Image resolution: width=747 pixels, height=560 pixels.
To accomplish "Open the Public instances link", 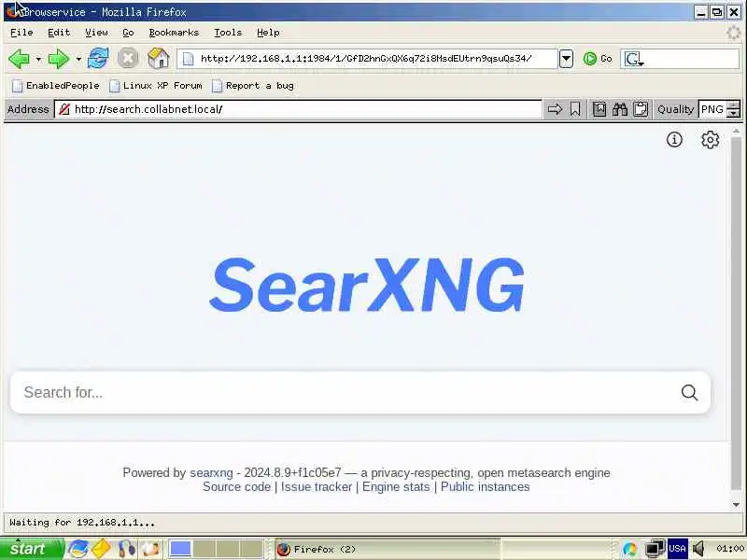I will (x=485, y=486).
